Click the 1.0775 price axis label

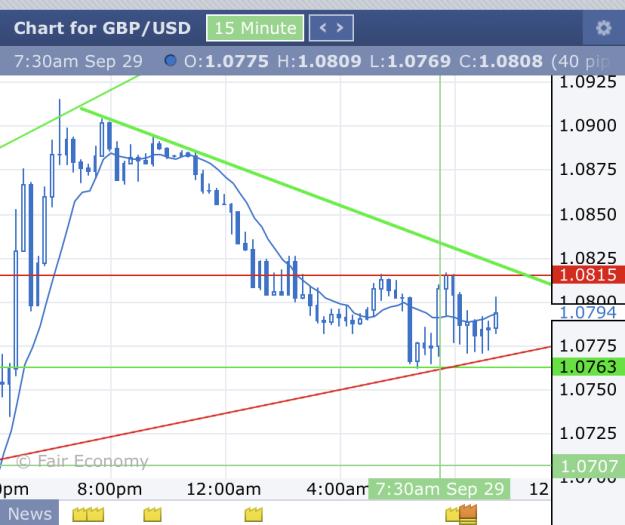(588, 346)
